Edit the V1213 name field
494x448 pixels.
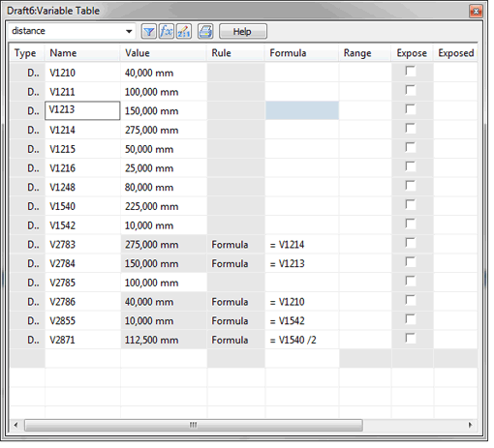tap(82, 110)
